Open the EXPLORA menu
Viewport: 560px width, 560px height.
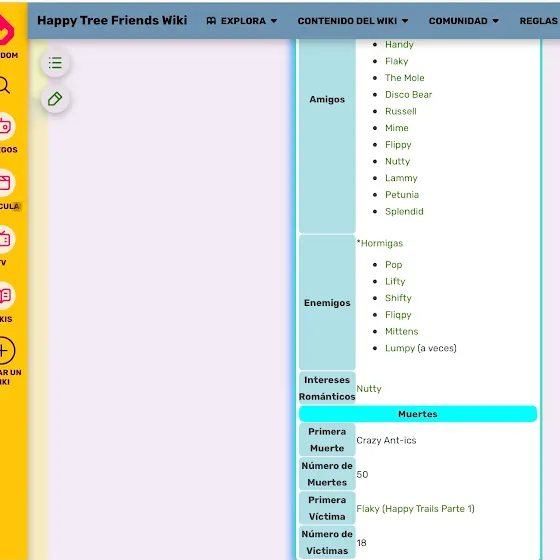242,21
